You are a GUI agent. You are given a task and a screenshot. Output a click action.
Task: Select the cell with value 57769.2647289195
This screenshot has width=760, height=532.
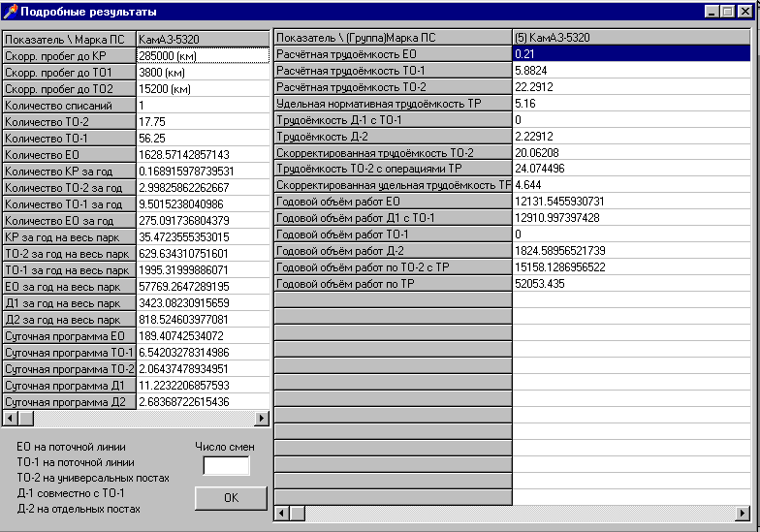point(204,287)
